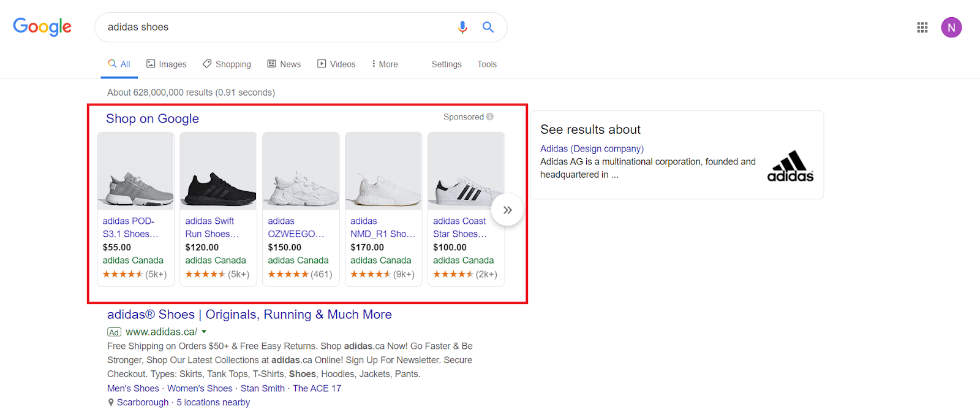Open the Google apps grid
The width and height of the screenshot is (980, 420).
(x=922, y=27)
